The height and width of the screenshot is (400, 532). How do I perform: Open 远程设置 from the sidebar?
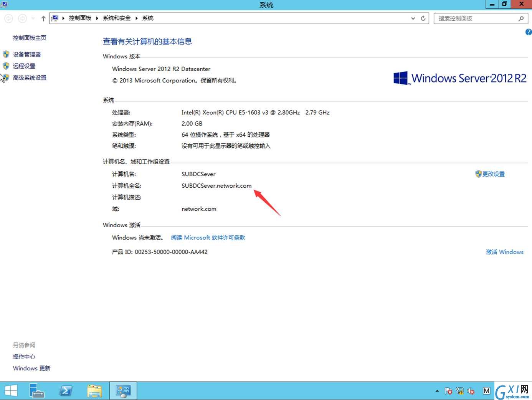pos(24,66)
